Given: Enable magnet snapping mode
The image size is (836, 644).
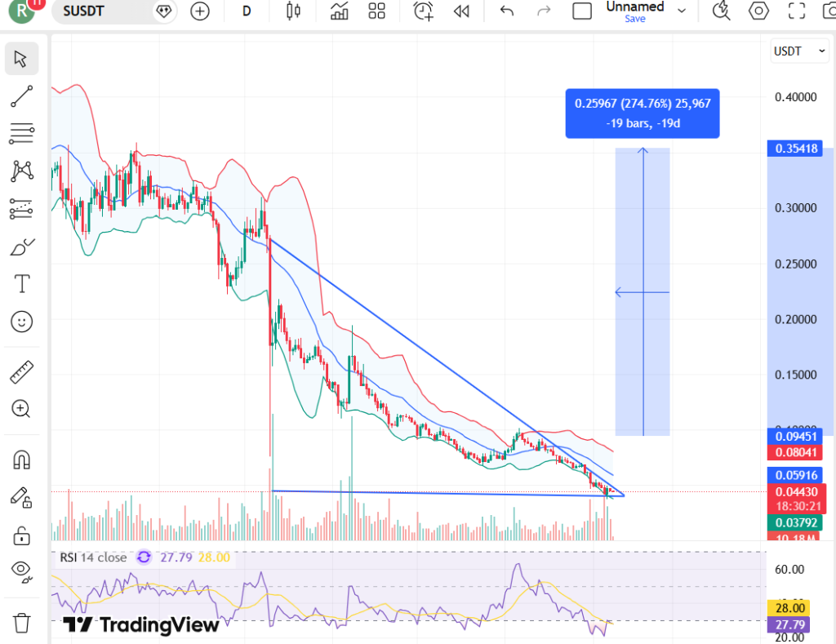Looking at the screenshot, I should coord(21,460).
